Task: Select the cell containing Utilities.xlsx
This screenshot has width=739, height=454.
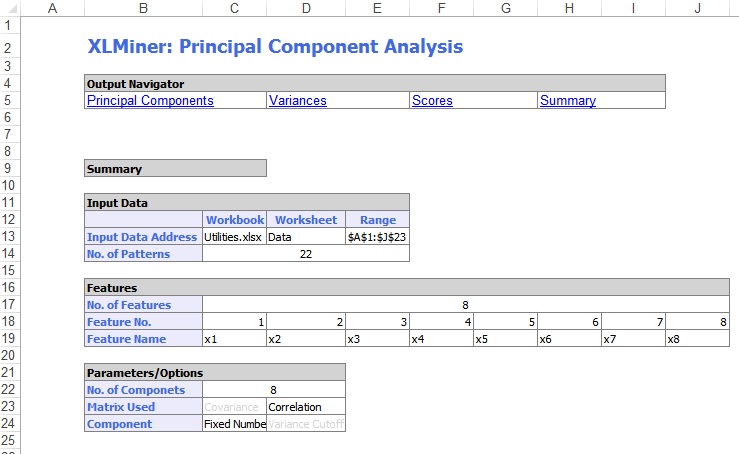Action: [x=233, y=237]
